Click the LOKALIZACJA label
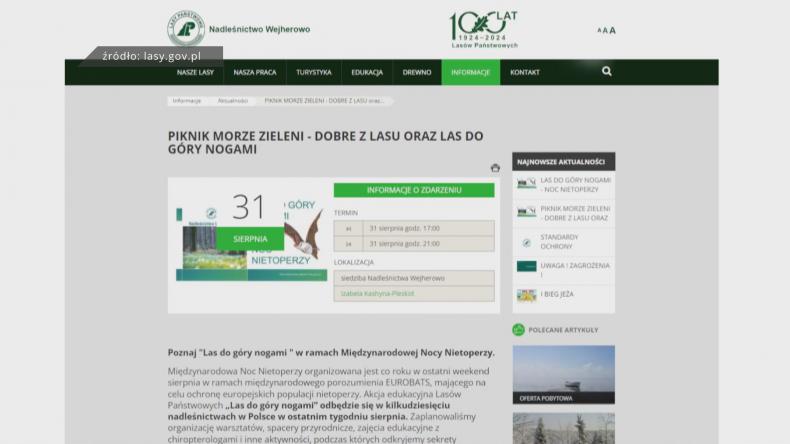This screenshot has height=444, width=790. click(x=354, y=262)
